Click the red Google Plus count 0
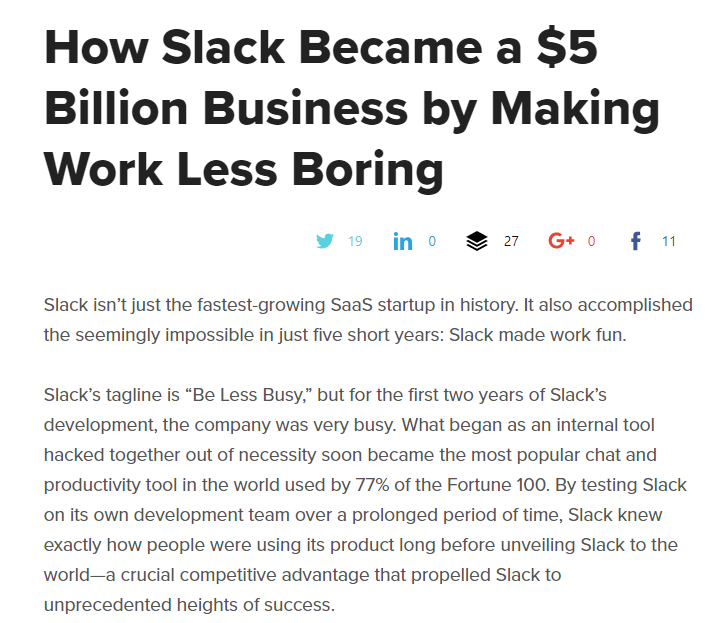This screenshot has height=623, width=725. (x=591, y=241)
